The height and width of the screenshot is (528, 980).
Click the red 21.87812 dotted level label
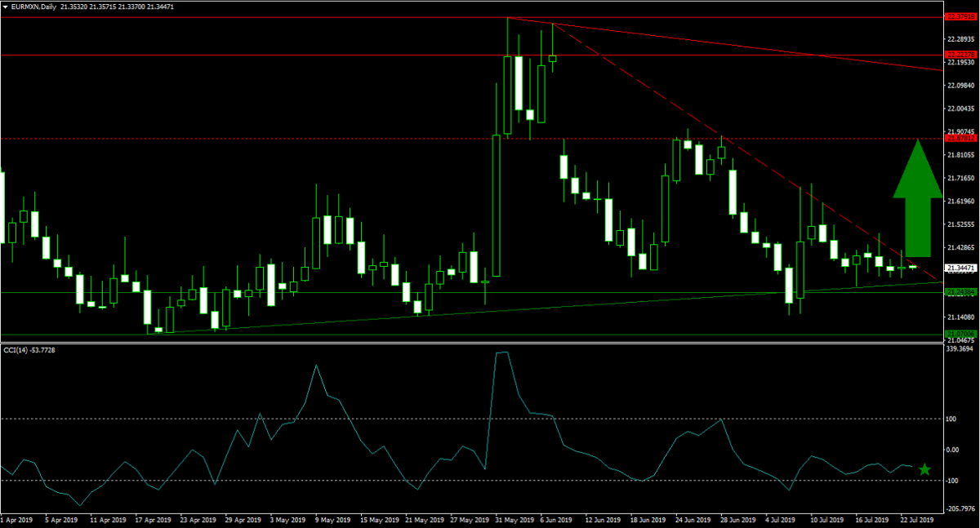(x=960, y=139)
